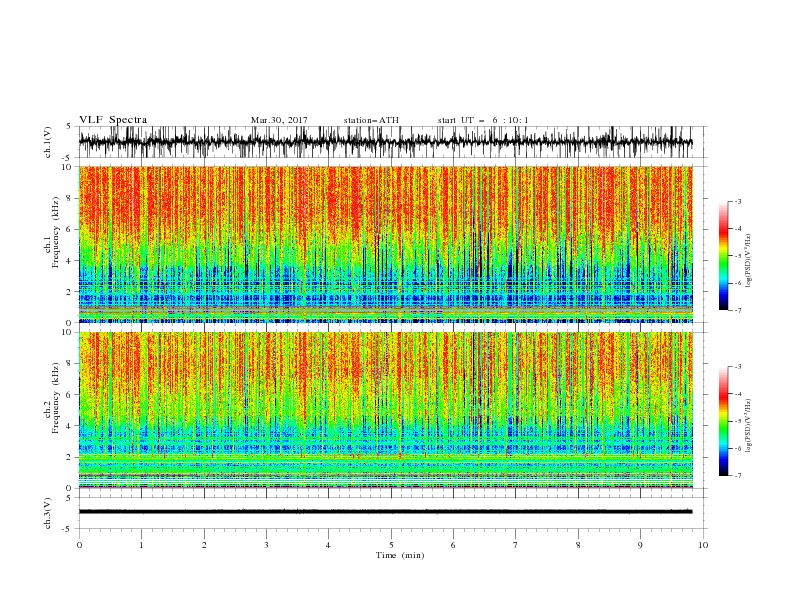Click the "3" tick label on the time axis
This screenshot has width=792, height=612.
click(266, 545)
